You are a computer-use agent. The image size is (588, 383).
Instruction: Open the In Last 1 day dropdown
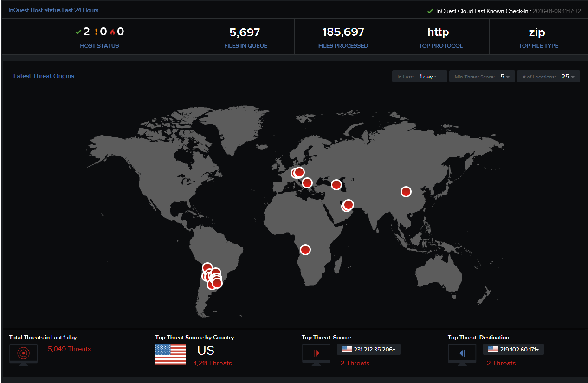pos(420,77)
